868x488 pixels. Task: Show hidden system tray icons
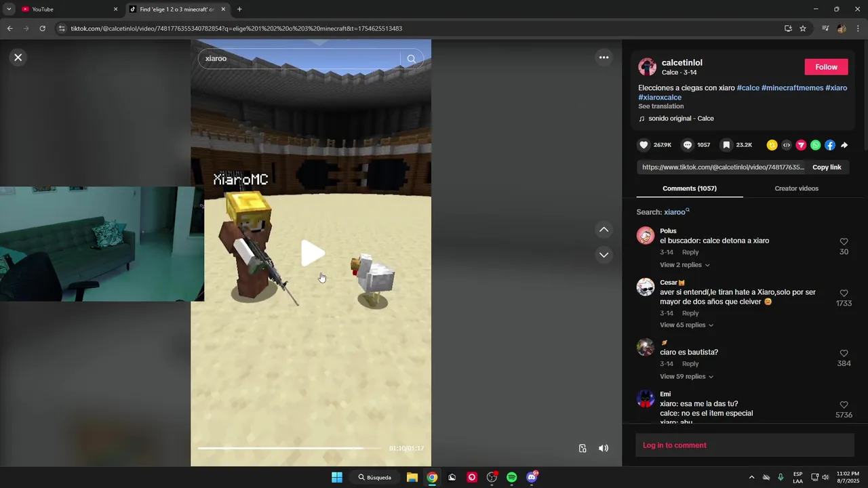pyautogui.click(x=751, y=477)
